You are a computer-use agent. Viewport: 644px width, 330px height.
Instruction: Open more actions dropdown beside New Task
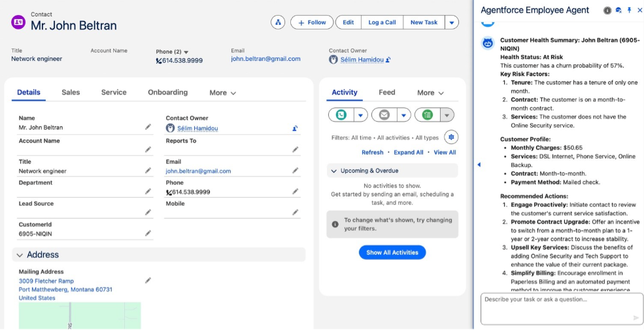click(452, 22)
